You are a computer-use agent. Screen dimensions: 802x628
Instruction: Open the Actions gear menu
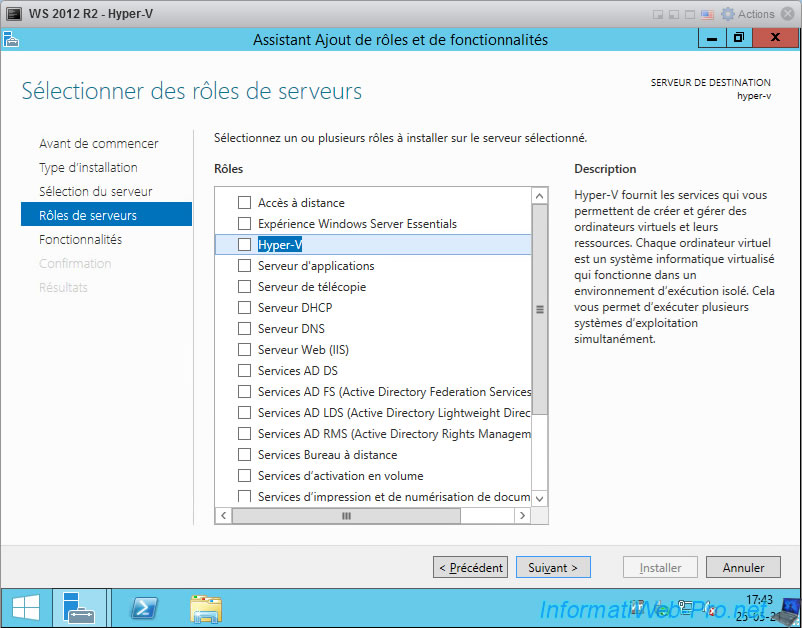747,14
